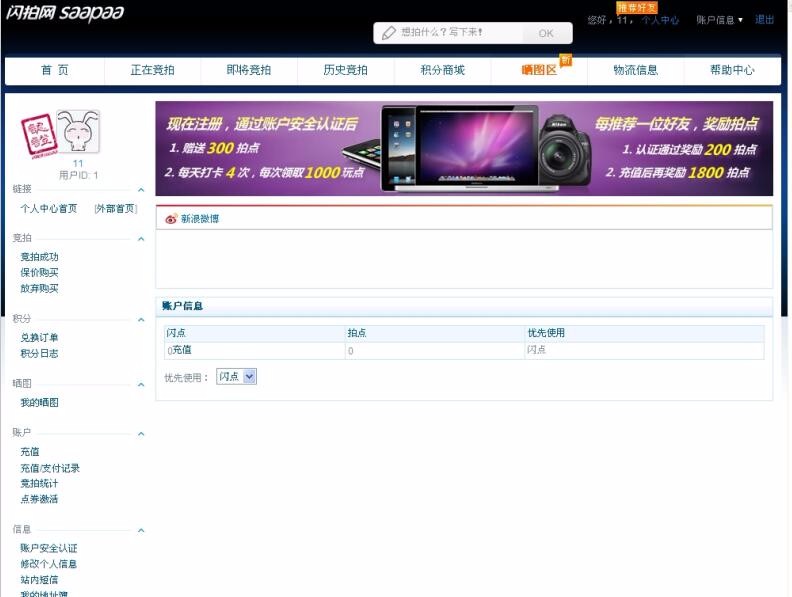Viewport: 792px width, 597px height.
Task: Open 放弃购买 sidebar link
Action: tap(39, 288)
